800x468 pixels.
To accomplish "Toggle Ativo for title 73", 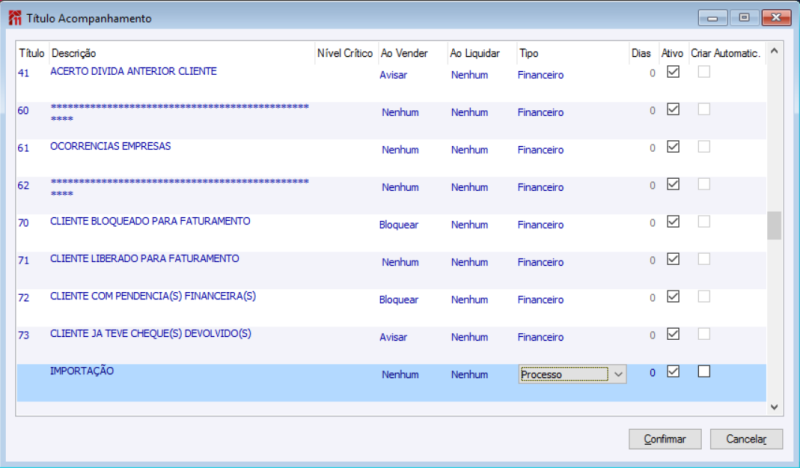I will (673, 334).
